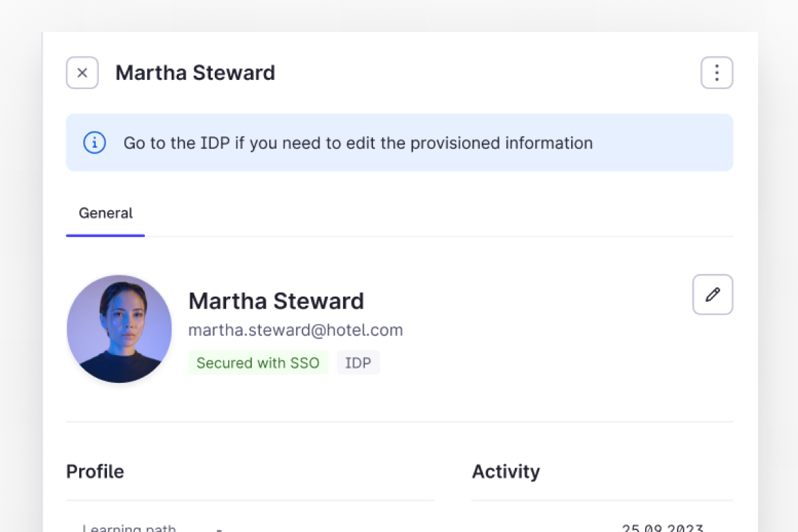Click the blue underline beneath General tab
This screenshot has width=798, height=532.
point(105,235)
